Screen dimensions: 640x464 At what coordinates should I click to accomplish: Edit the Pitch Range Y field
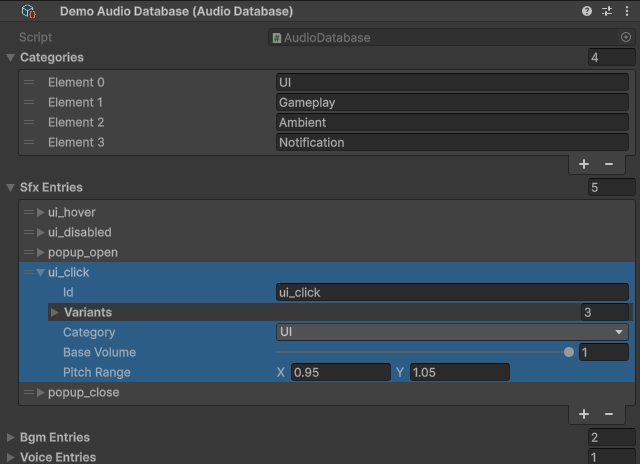[x=460, y=372]
